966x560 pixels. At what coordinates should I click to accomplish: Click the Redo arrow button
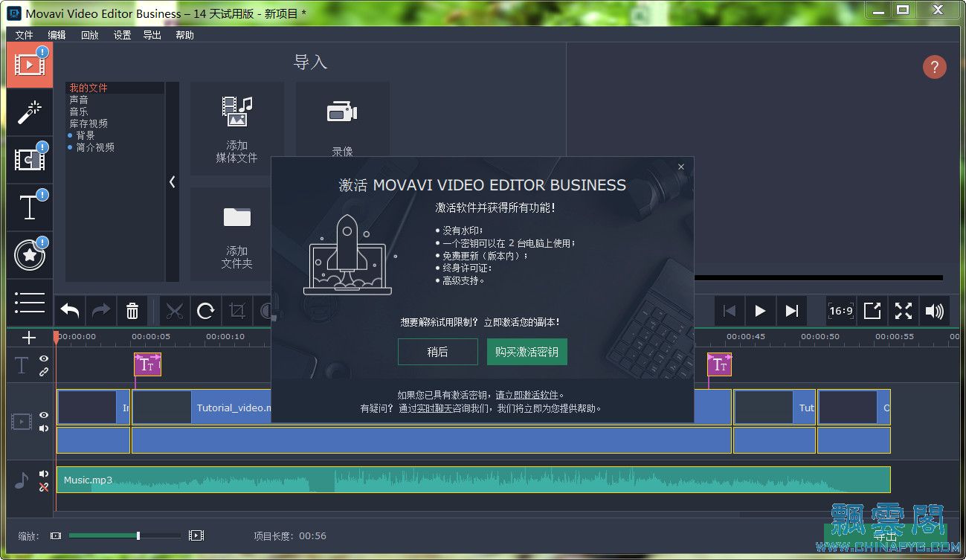coord(101,311)
